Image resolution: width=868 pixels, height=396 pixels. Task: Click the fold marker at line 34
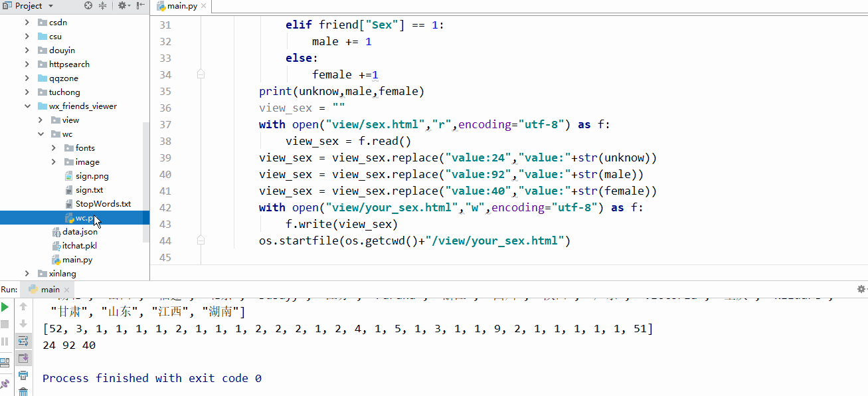point(201,74)
